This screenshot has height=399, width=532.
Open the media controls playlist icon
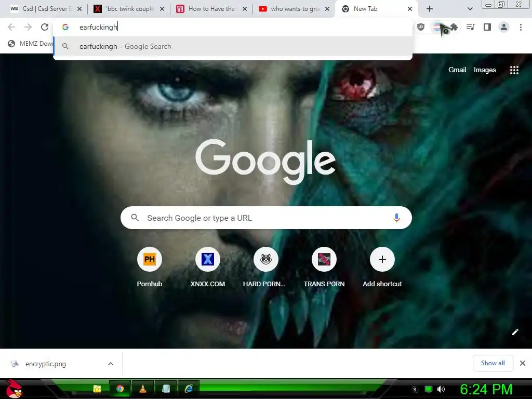471,27
